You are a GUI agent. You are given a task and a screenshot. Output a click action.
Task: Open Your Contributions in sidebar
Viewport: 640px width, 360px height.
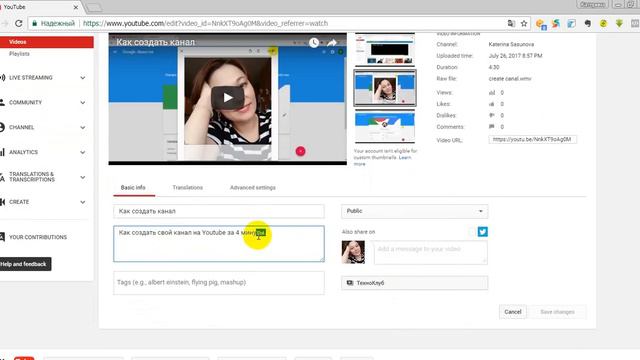point(38,237)
